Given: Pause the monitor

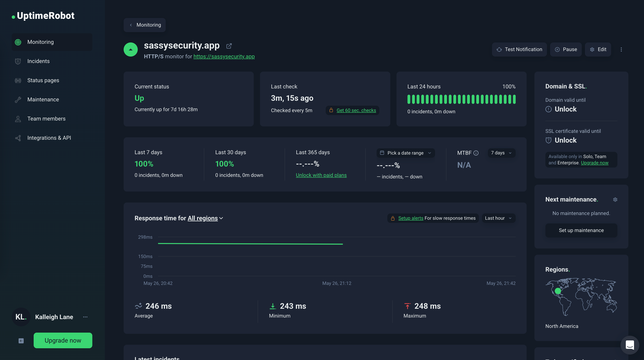Looking at the screenshot, I should coord(566,49).
